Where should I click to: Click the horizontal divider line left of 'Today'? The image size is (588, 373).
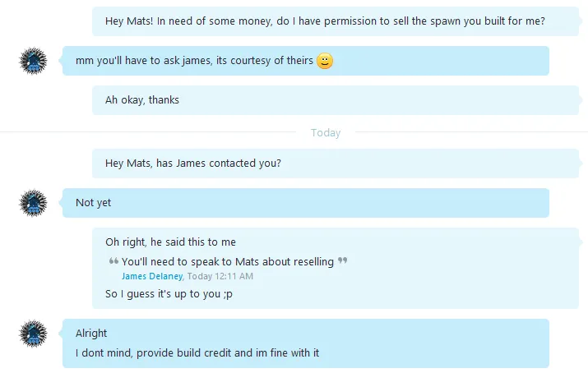pos(148,131)
